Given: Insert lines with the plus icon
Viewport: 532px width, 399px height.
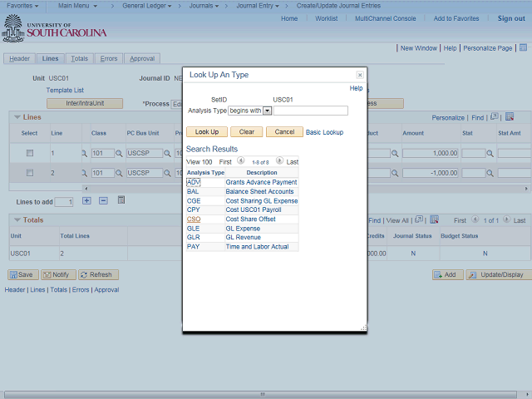Looking at the screenshot, I should [x=86, y=200].
